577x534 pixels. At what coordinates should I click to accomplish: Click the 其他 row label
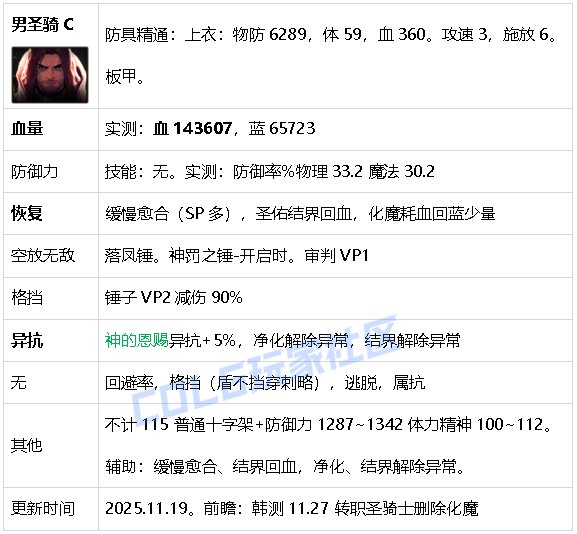click(x=26, y=446)
